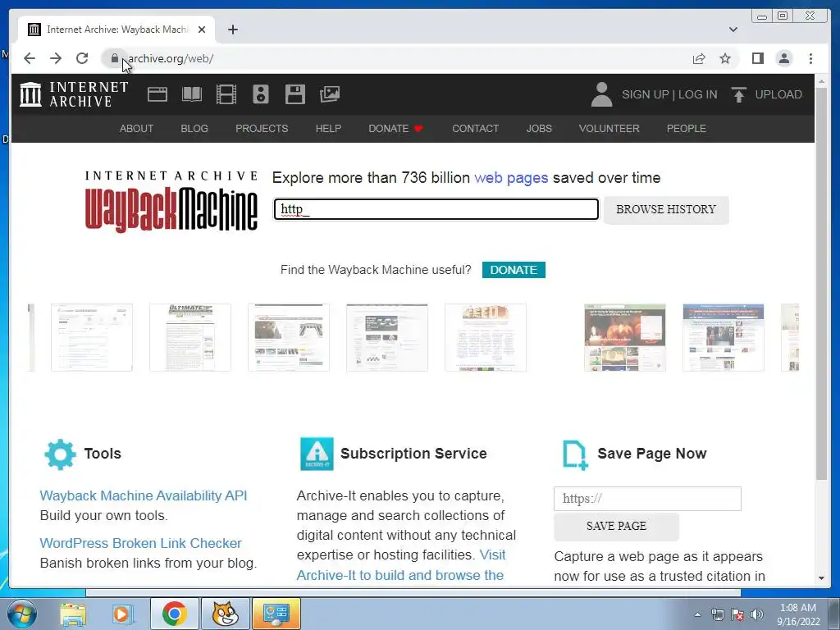
Task: Click the UPLOAD link
Action: tap(778, 94)
